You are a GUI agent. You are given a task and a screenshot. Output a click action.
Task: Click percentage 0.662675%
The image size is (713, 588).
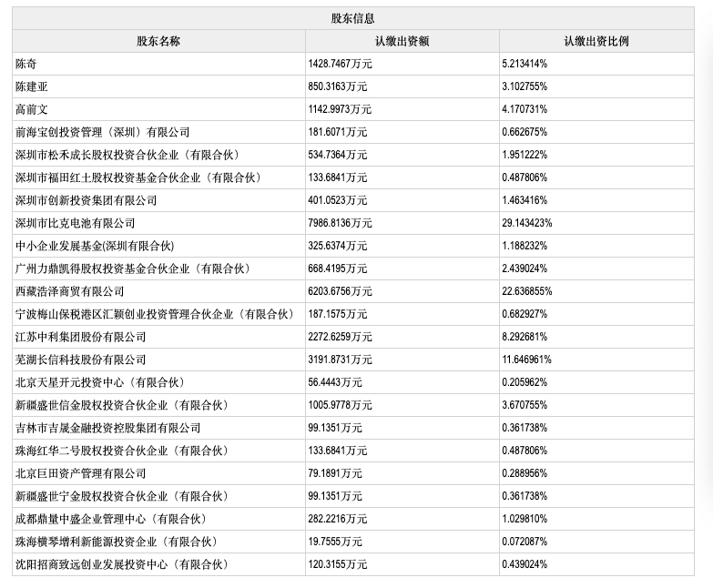pos(525,132)
